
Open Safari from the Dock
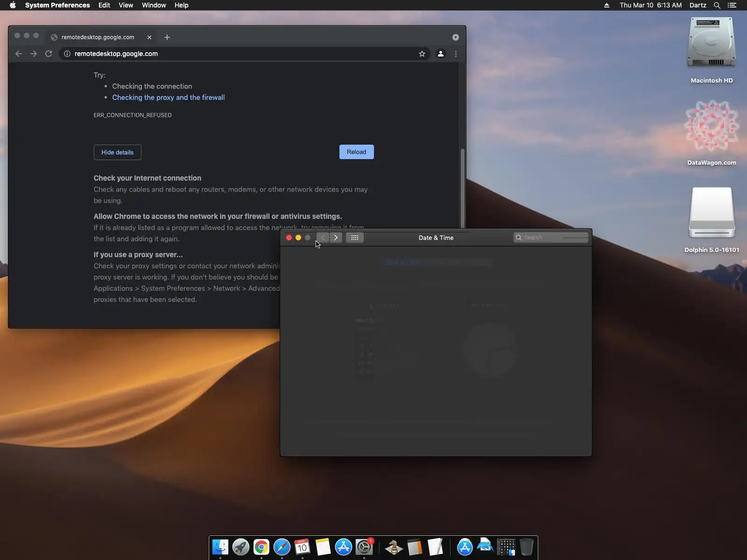pyautogui.click(x=282, y=547)
